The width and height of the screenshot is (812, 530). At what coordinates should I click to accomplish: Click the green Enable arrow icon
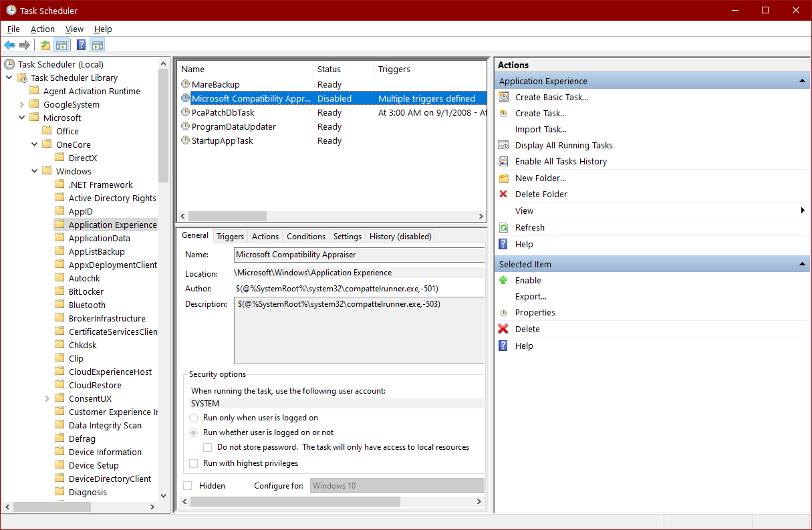(504, 280)
